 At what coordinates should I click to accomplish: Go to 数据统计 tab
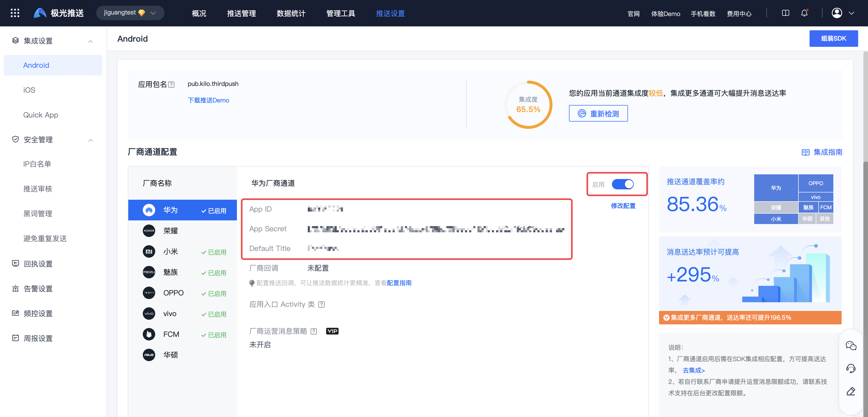click(x=291, y=13)
